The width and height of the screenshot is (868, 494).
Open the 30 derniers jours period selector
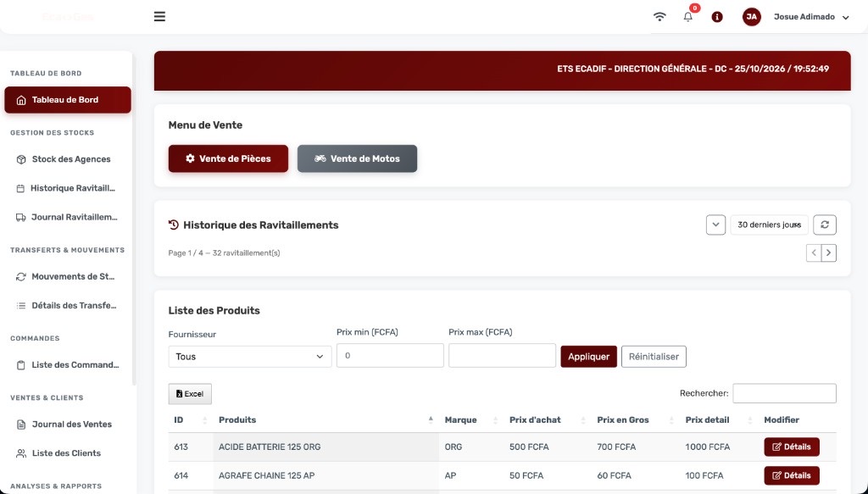tap(770, 225)
